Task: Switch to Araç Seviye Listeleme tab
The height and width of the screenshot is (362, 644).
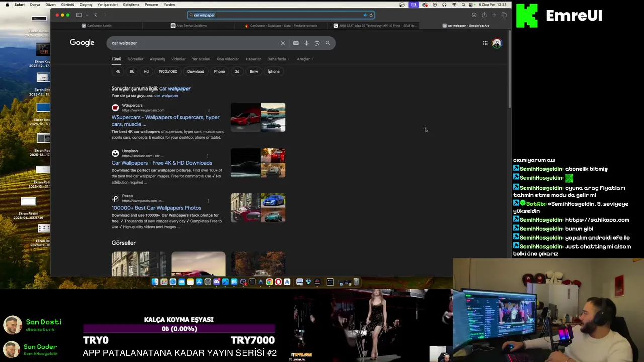Action: (x=189, y=26)
